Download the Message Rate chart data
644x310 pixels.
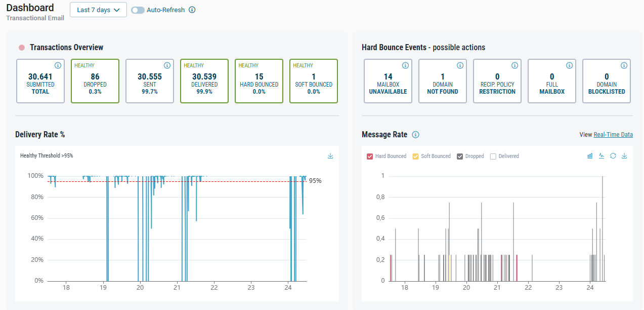[x=624, y=156]
